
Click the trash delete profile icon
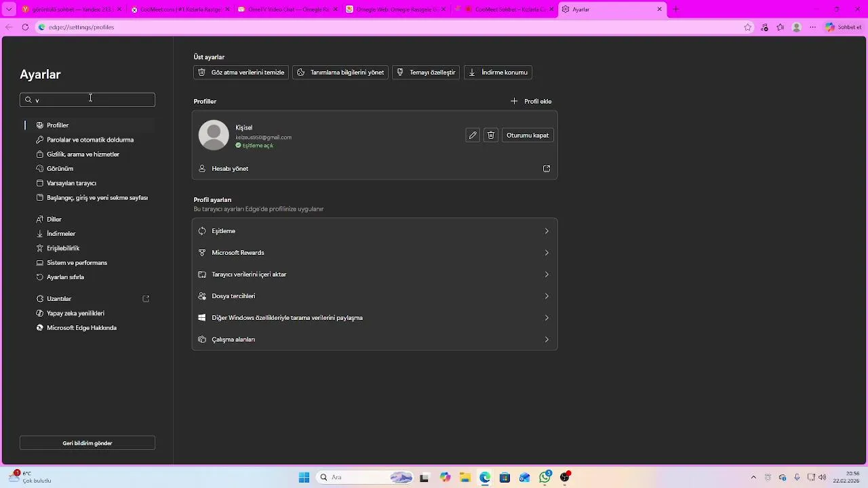pyautogui.click(x=491, y=136)
